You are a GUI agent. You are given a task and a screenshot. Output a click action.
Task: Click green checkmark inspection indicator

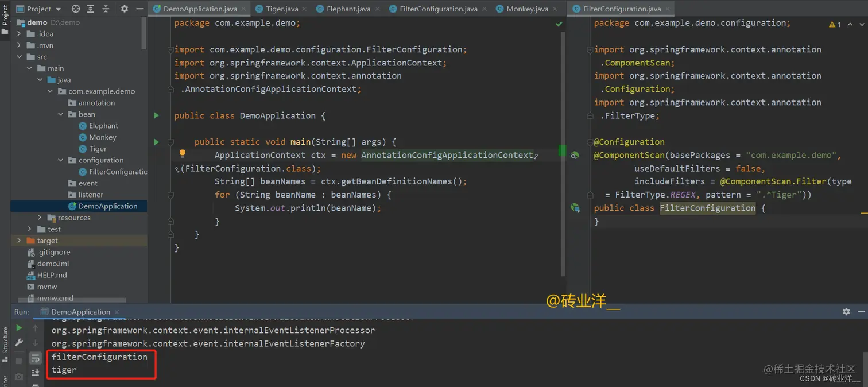[x=559, y=24]
